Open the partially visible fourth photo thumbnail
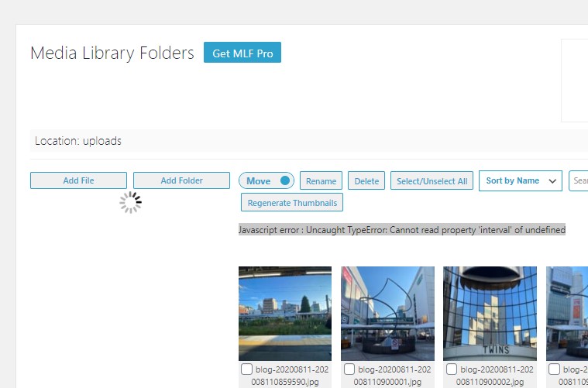 567,314
